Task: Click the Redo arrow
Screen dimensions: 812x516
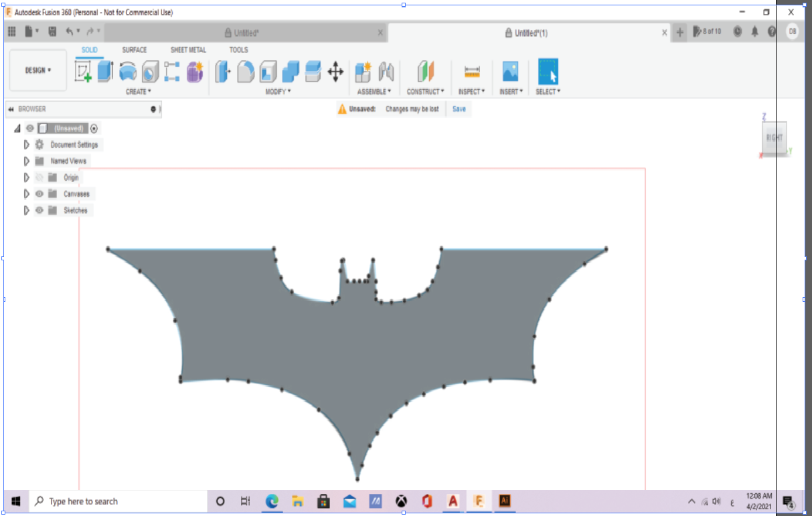Action: tap(90, 31)
